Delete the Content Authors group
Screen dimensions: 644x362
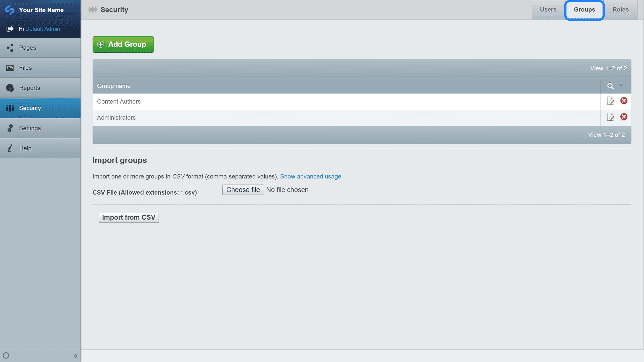tap(624, 101)
